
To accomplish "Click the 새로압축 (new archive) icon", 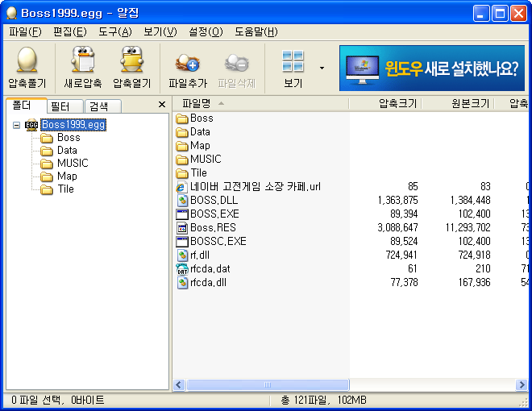I will pyautogui.click(x=83, y=62).
